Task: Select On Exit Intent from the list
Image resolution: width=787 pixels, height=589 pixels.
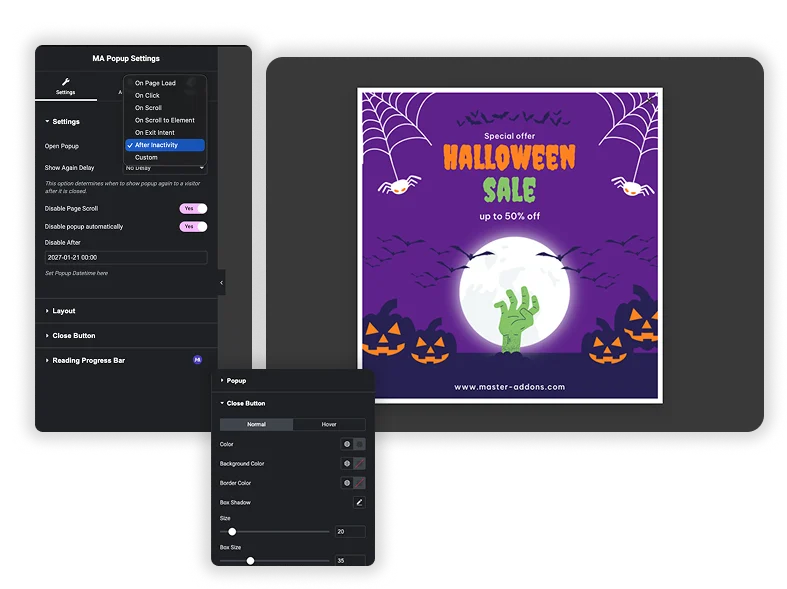Action: point(155,133)
